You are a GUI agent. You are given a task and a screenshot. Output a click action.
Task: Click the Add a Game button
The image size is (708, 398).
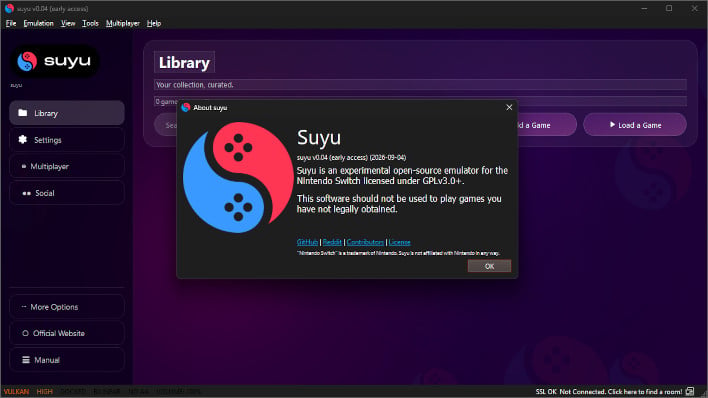547,125
